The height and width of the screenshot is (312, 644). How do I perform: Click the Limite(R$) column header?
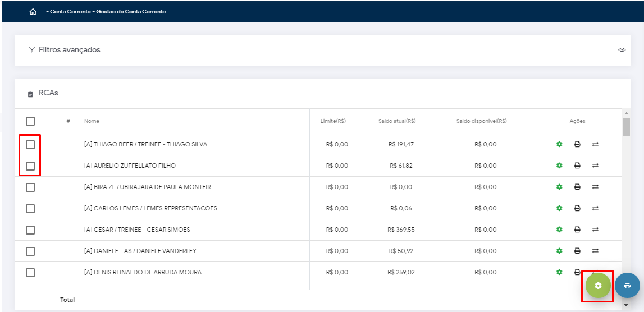point(333,121)
